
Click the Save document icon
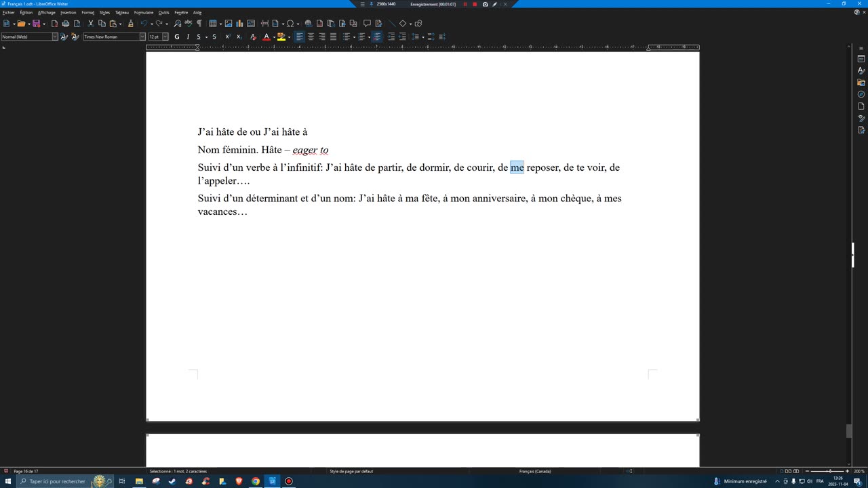pos(36,24)
